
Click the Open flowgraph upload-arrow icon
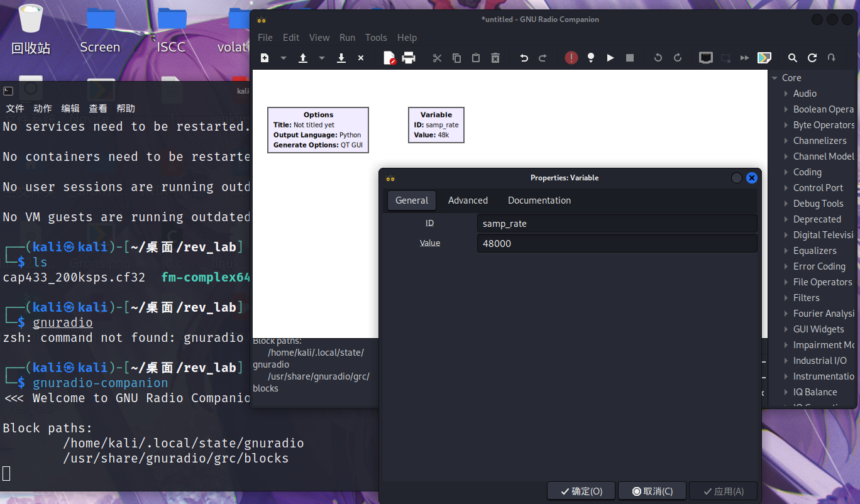(302, 58)
